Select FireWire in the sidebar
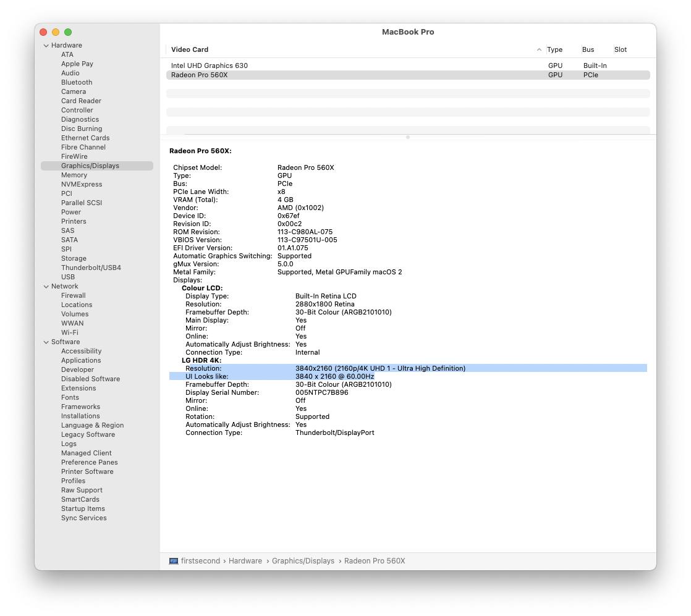Viewport: 691px width, 616px height. 74,156
